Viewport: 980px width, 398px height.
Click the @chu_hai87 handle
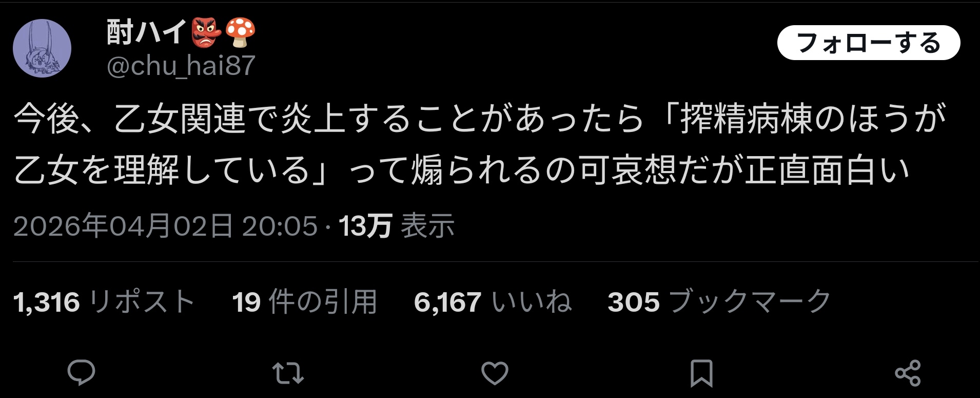[x=181, y=66]
